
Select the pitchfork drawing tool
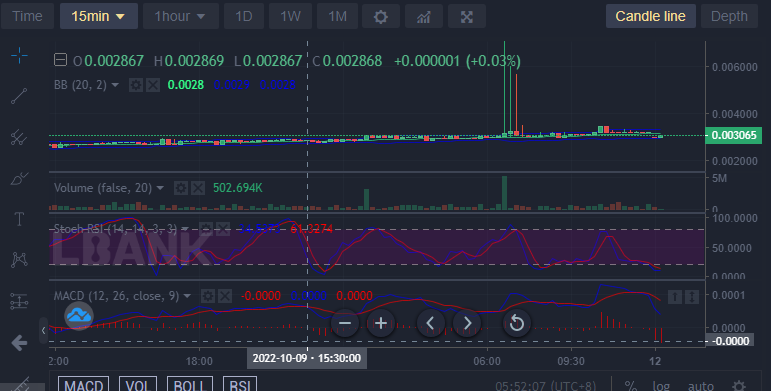[x=19, y=137]
